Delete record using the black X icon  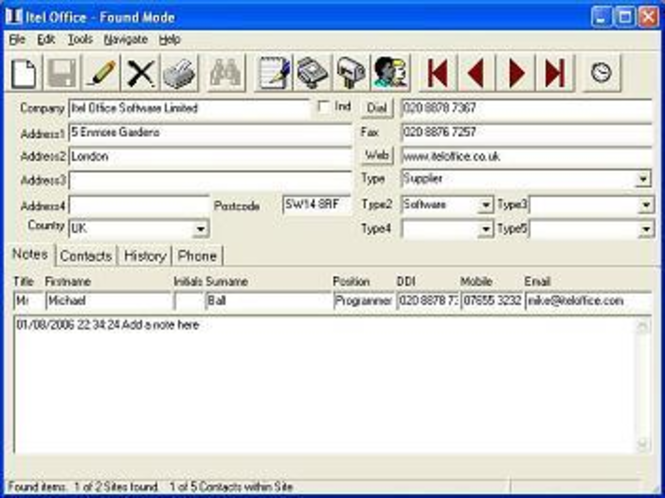click(140, 73)
